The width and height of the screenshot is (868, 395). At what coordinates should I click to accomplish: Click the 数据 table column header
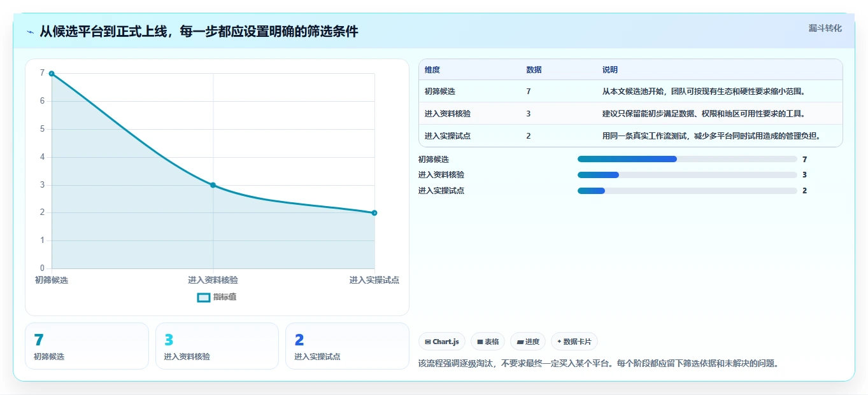(534, 70)
